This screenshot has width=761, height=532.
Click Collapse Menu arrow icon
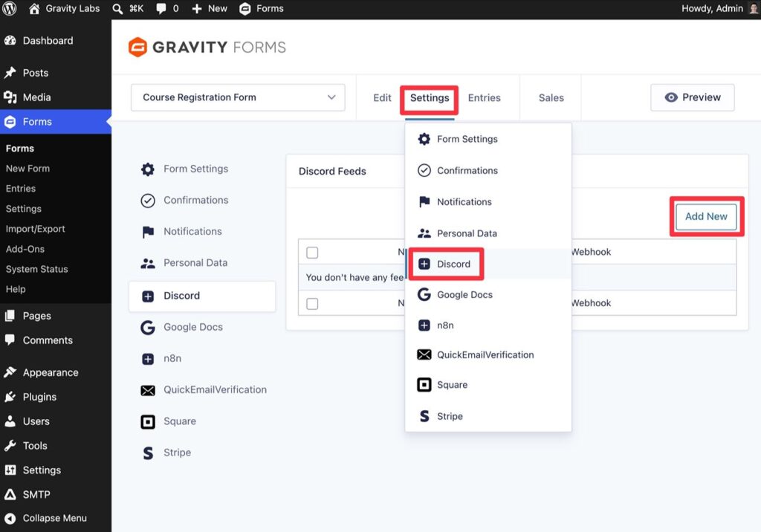[10, 519]
